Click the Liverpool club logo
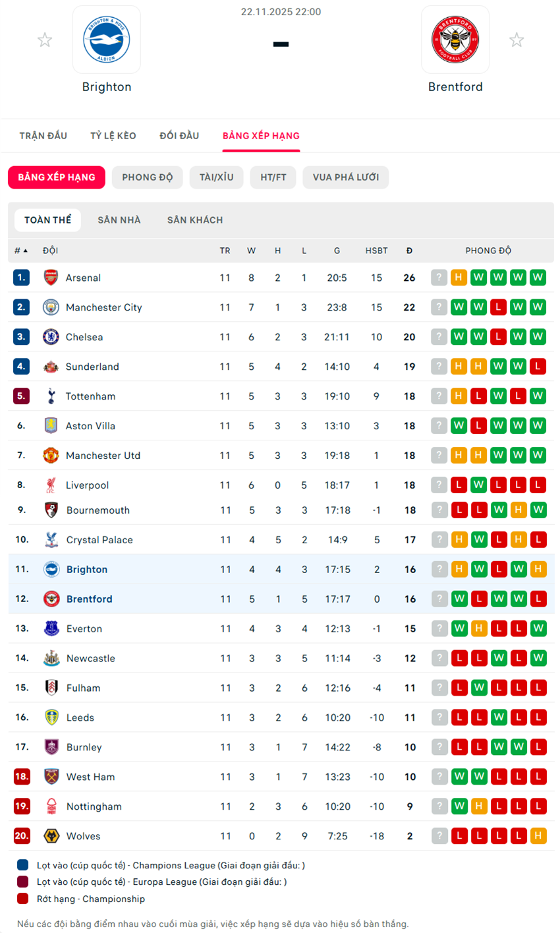Screen dimensions: 560x933 click(x=51, y=485)
